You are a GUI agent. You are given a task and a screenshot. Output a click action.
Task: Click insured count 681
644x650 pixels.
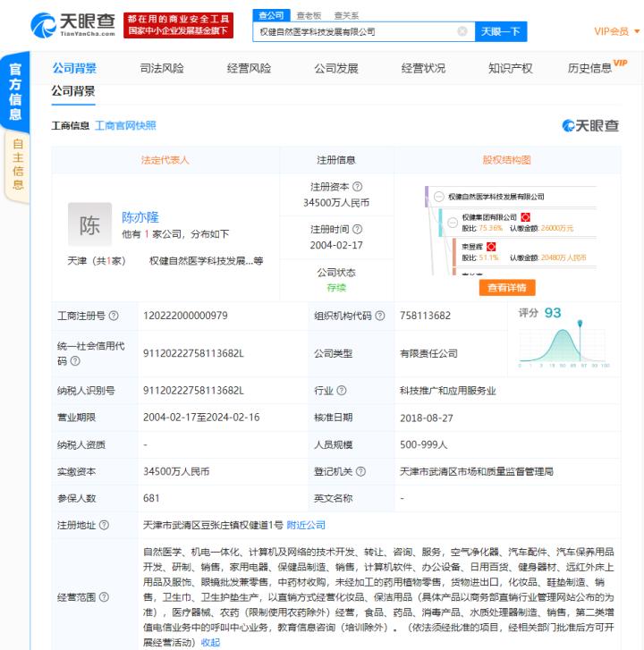[x=151, y=498]
